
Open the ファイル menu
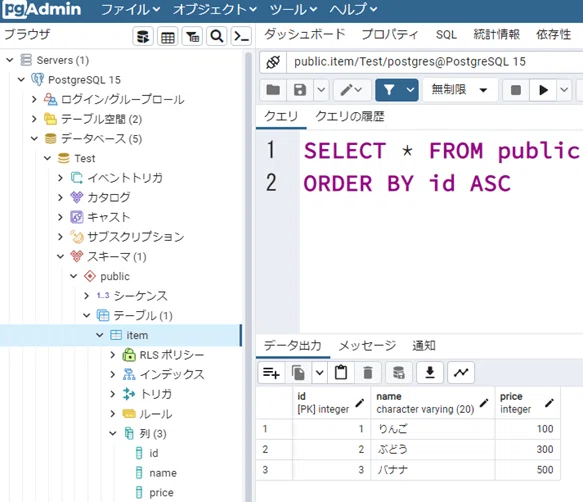130,9
